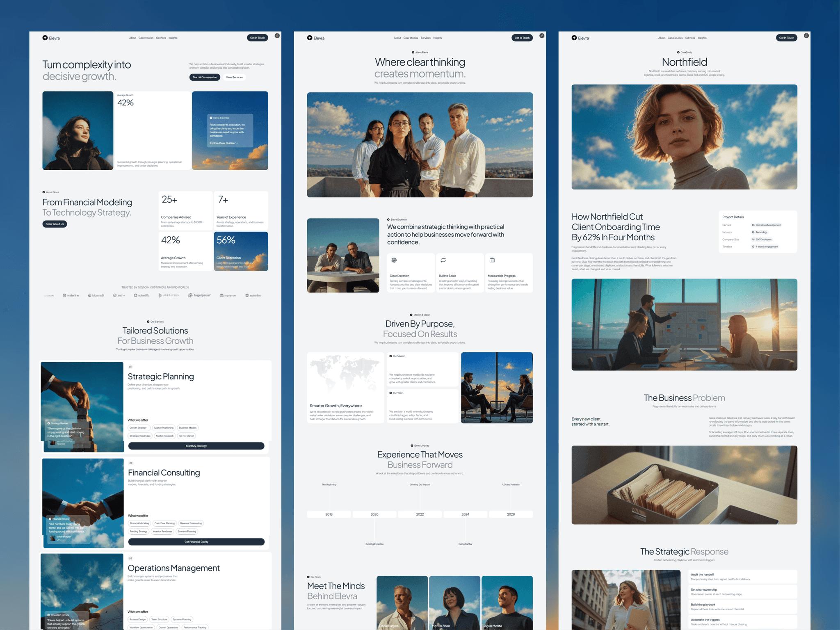Click Get In Touch on the home page
The height and width of the screenshot is (630, 840).
click(x=258, y=38)
